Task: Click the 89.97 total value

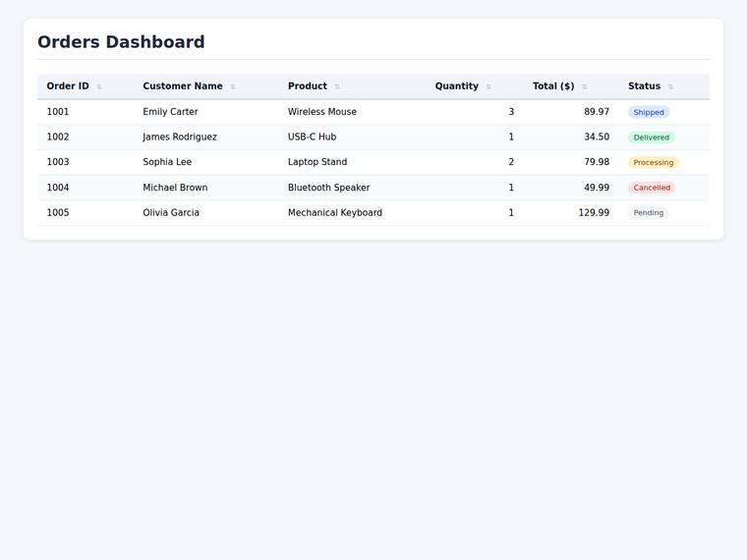Action: (x=597, y=112)
